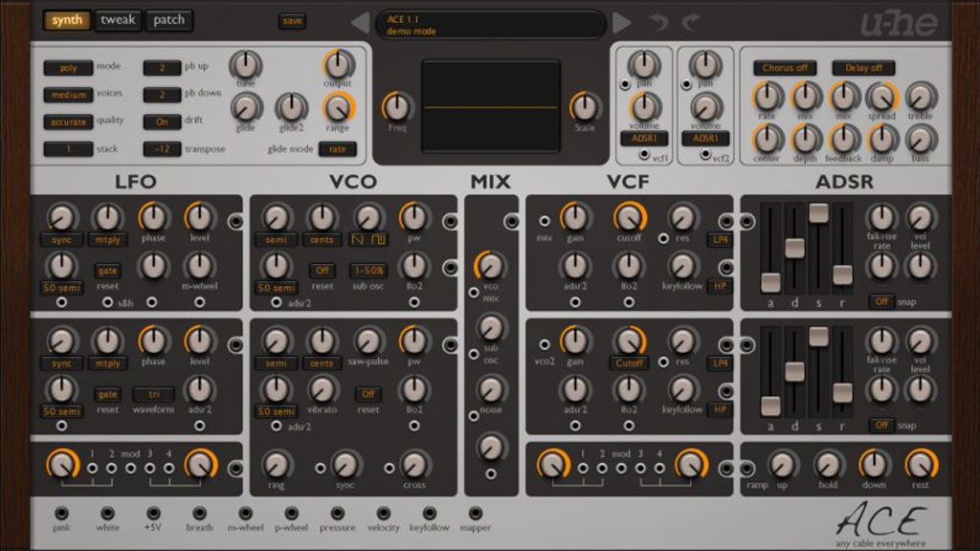The image size is (980, 551).
Task: Click the tune knob
Action: (x=246, y=65)
